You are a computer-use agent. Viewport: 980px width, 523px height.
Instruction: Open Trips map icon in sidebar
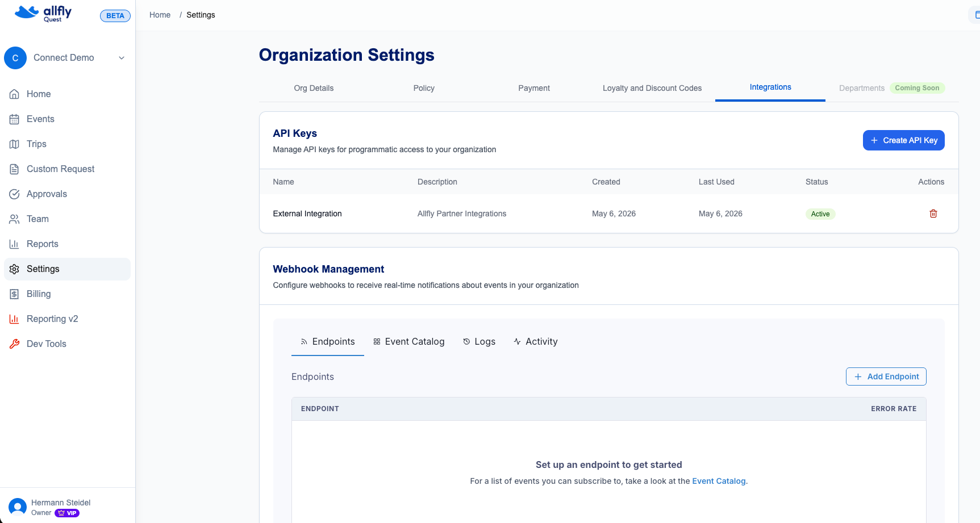pos(15,144)
